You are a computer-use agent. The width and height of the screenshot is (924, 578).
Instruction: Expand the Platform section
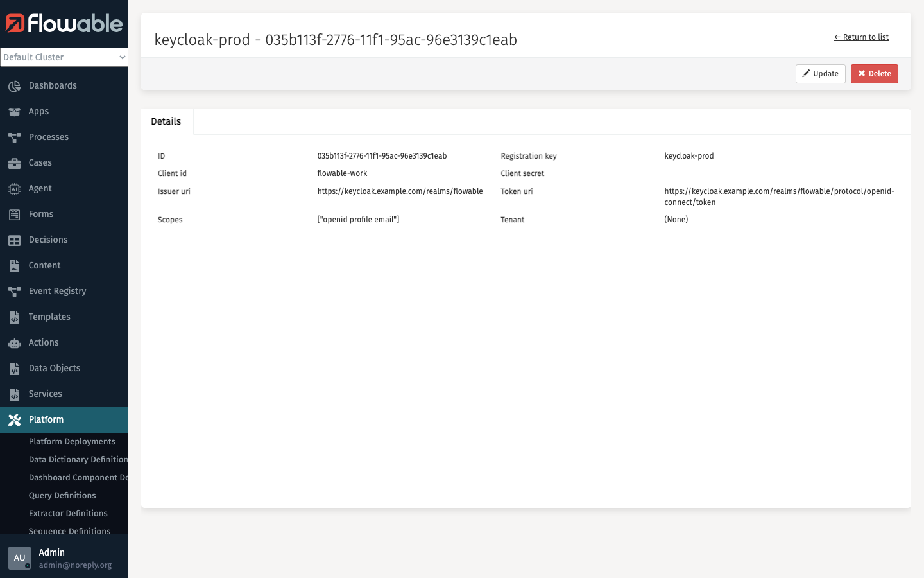(46, 419)
